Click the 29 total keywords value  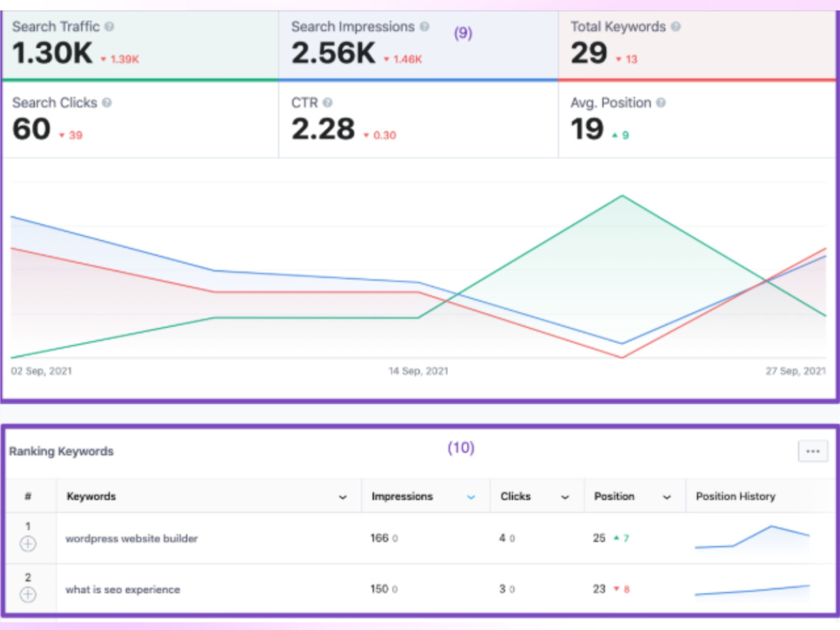589,53
